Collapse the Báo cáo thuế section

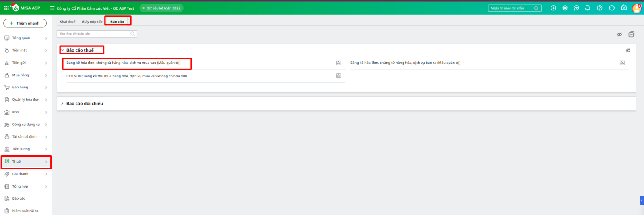(62, 50)
